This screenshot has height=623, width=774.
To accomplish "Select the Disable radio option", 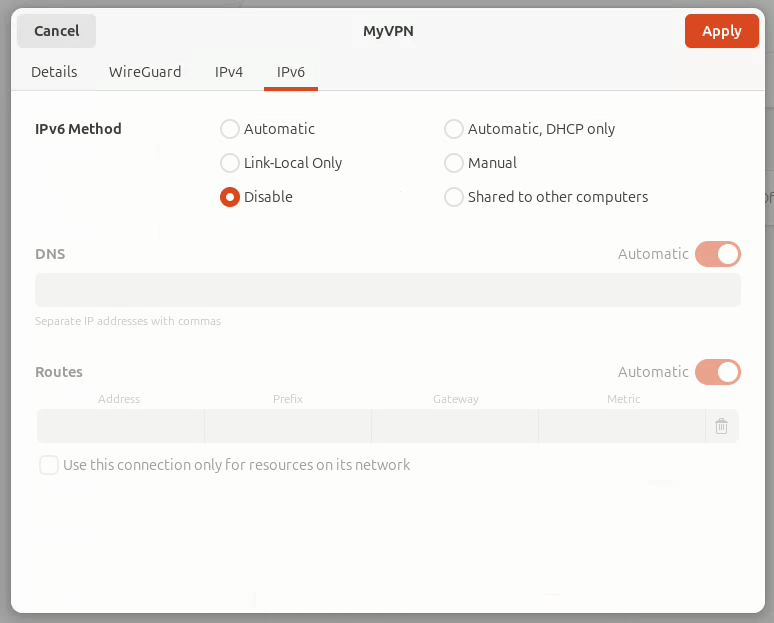I will point(230,197).
